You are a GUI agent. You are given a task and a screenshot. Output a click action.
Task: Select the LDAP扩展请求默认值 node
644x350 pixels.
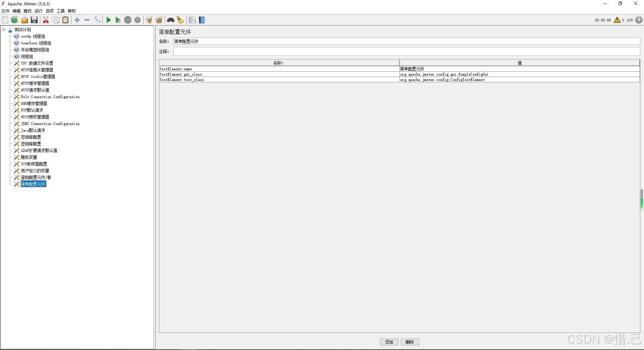coord(39,150)
